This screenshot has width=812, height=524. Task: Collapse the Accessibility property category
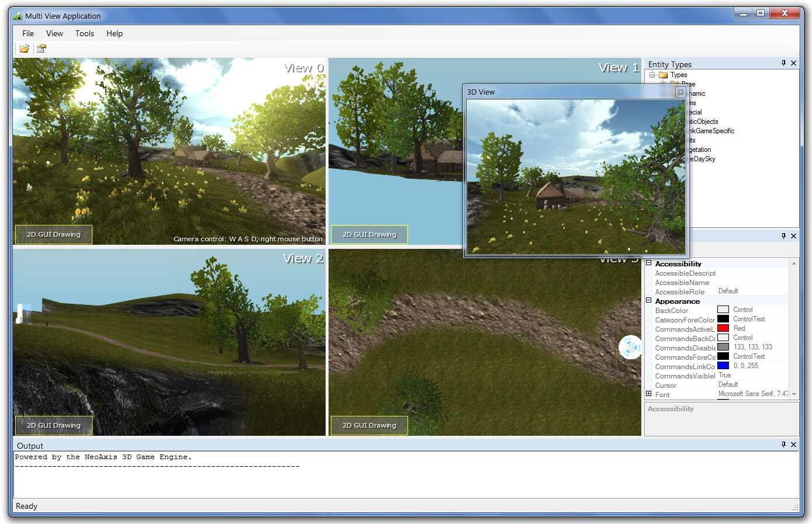pyautogui.click(x=648, y=263)
